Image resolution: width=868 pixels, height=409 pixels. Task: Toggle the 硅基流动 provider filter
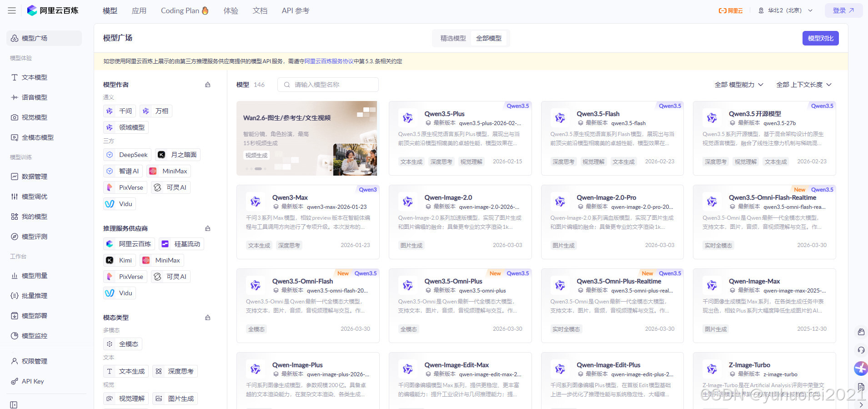(x=181, y=244)
